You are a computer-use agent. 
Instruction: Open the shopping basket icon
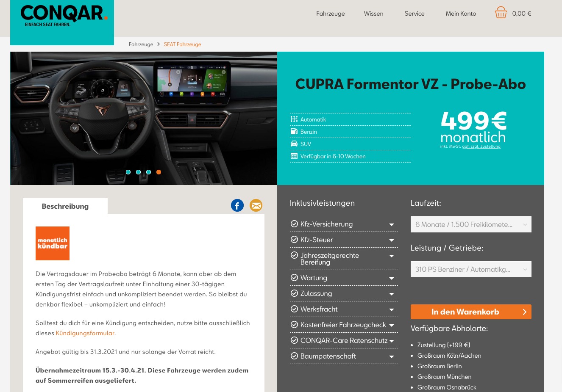coord(501,13)
